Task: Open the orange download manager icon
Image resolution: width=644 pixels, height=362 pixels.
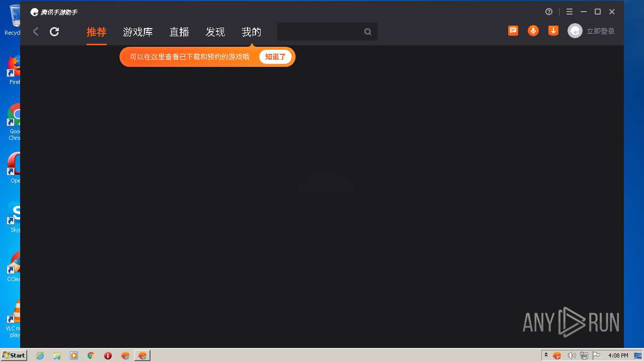Action: point(553,31)
